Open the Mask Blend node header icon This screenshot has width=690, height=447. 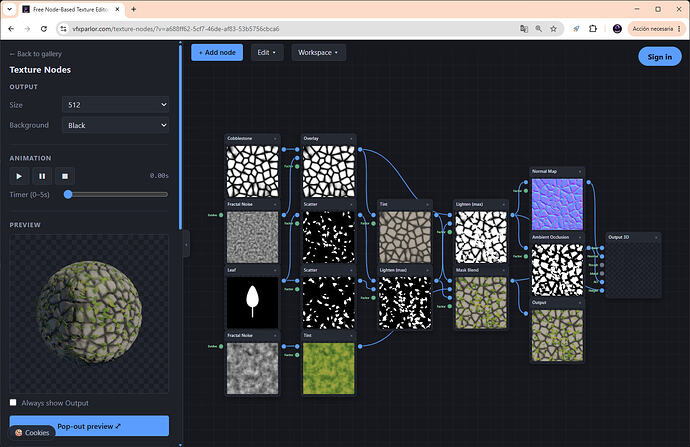(503, 270)
